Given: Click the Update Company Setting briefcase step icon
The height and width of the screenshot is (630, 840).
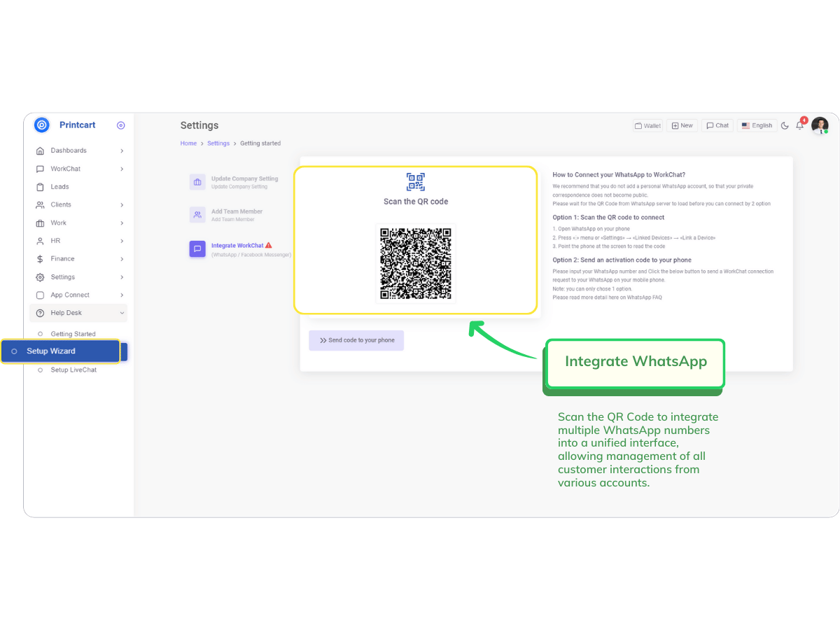Looking at the screenshot, I should (197, 182).
